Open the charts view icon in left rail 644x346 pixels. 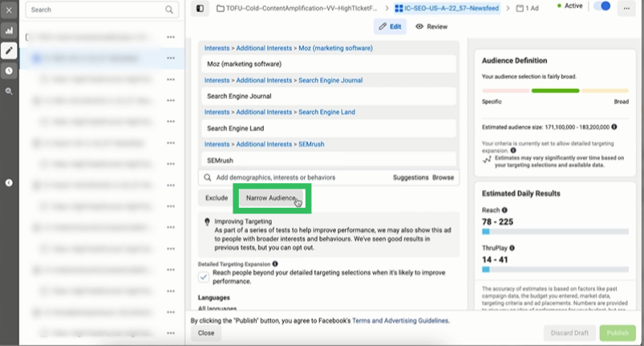(9, 31)
